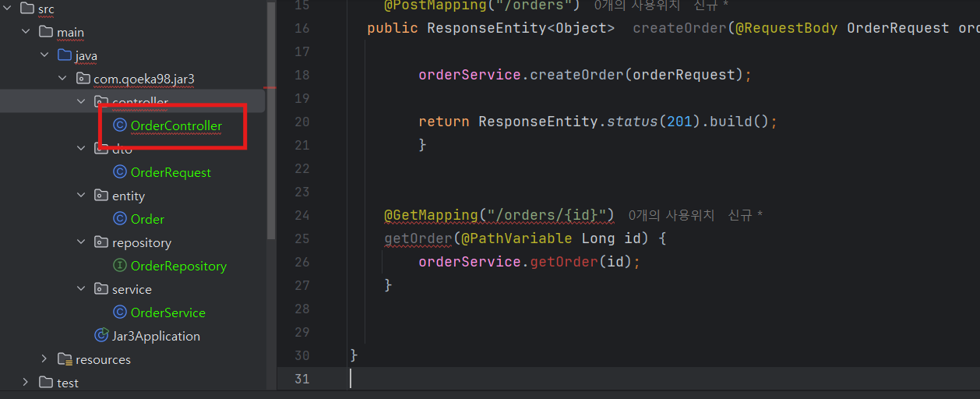Click ResponseEntity.status(201) return statement

[598, 122]
